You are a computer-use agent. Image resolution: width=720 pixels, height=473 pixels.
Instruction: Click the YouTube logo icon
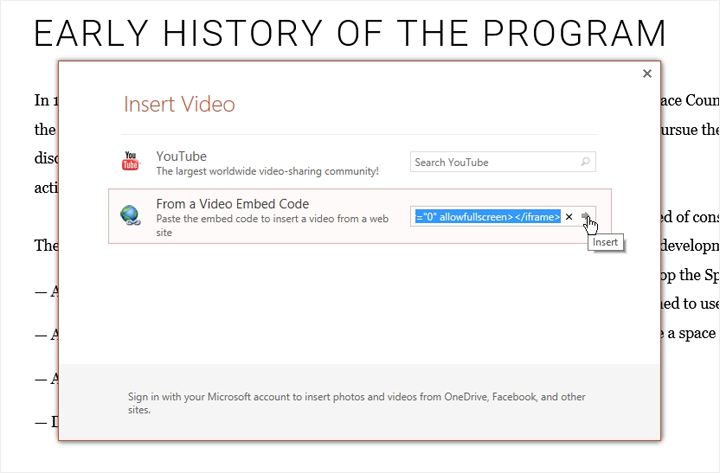(131, 162)
